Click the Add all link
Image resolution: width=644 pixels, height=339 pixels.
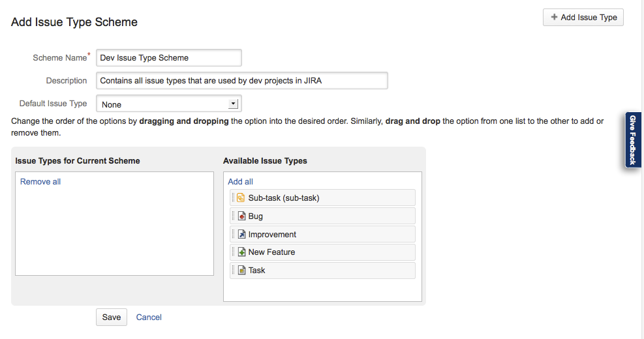240,182
